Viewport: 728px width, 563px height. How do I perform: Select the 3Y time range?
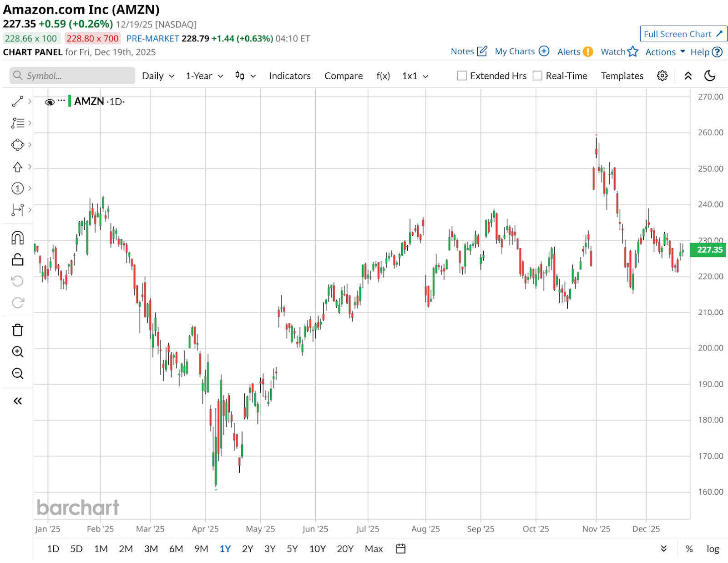click(x=270, y=549)
